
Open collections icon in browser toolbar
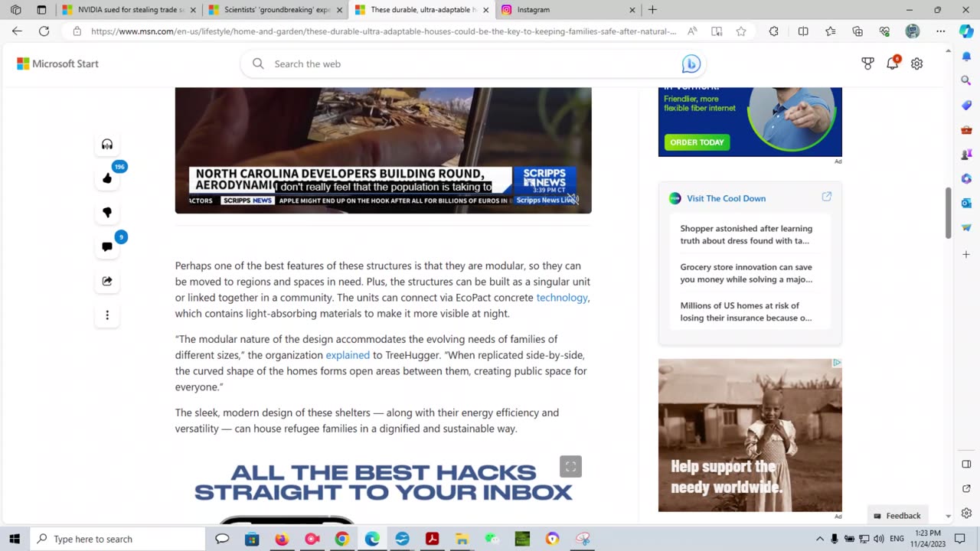click(857, 31)
